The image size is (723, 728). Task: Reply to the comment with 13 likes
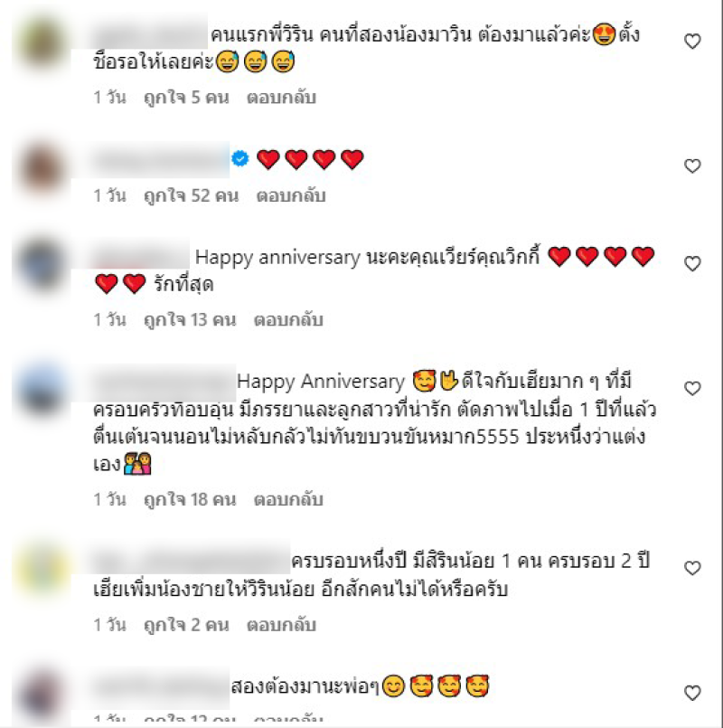click(x=288, y=320)
